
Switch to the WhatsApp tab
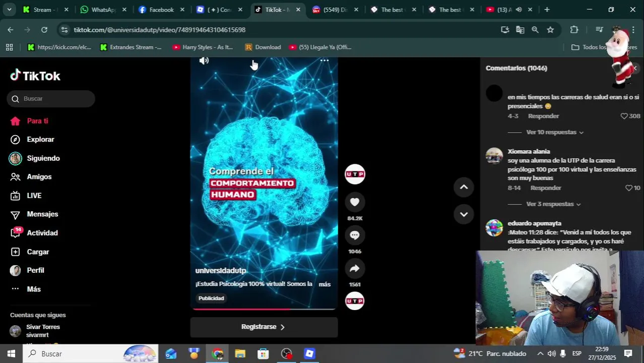pos(103,10)
